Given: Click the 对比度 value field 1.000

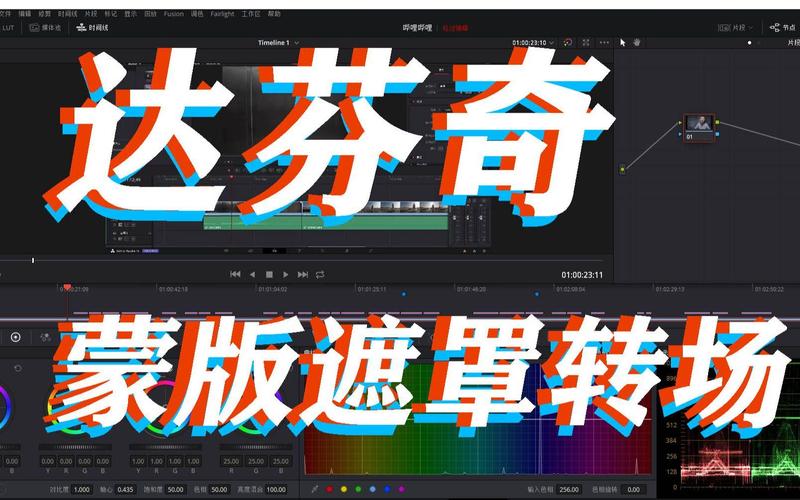Looking at the screenshot, I should pyautogui.click(x=82, y=489).
